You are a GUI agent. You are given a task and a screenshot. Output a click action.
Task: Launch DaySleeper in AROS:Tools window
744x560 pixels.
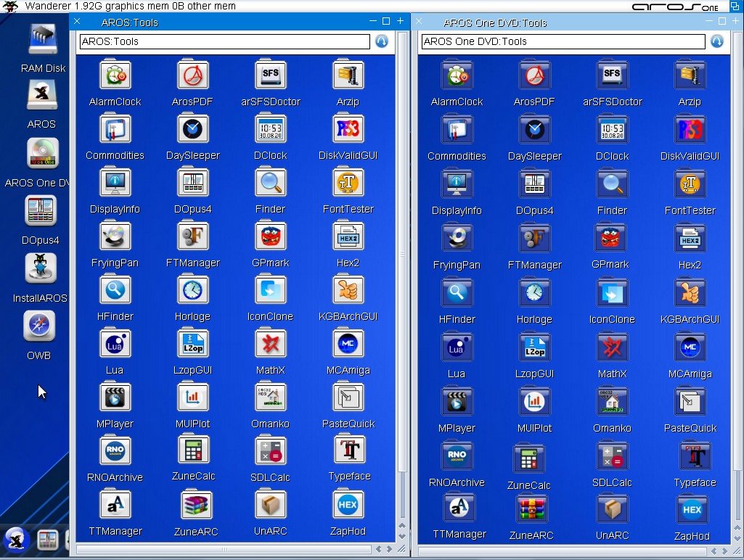(x=192, y=128)
